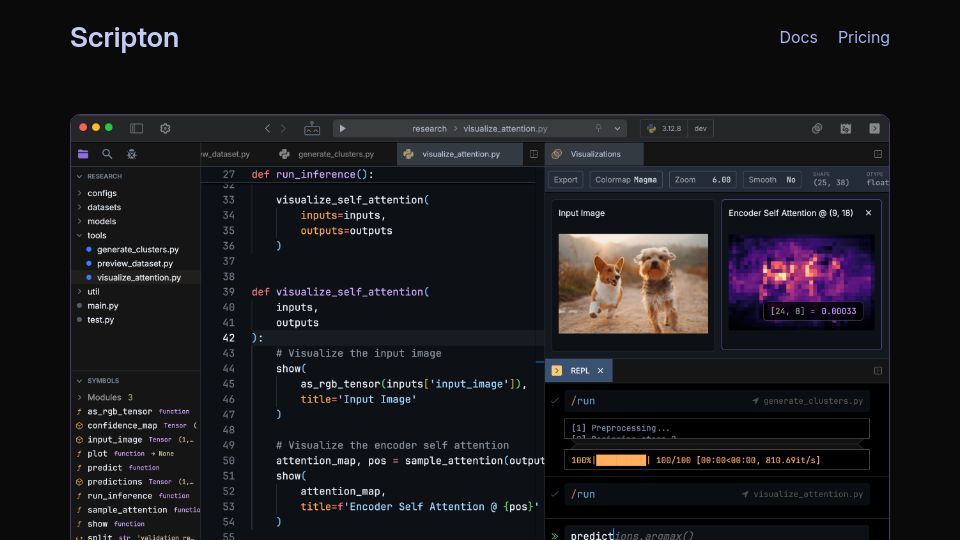
Task: Change Colormap Magma setting
Action: point(626,180)
